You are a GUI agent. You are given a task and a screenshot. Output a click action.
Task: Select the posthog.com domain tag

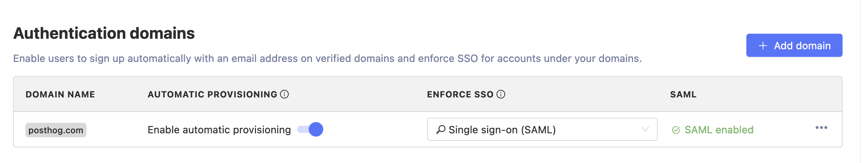pos(56,130)
